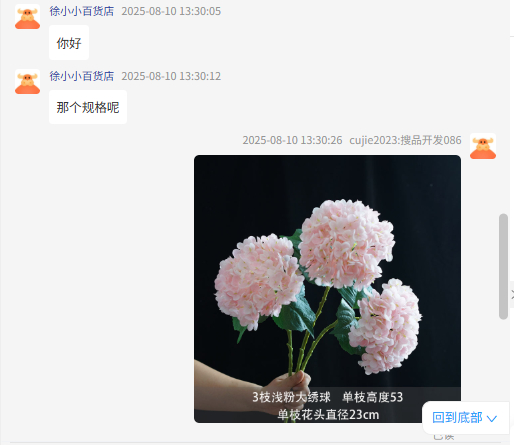514x445 pixels.
Task: Click the chat scrollbar thumb
Action: coord(503,267)
